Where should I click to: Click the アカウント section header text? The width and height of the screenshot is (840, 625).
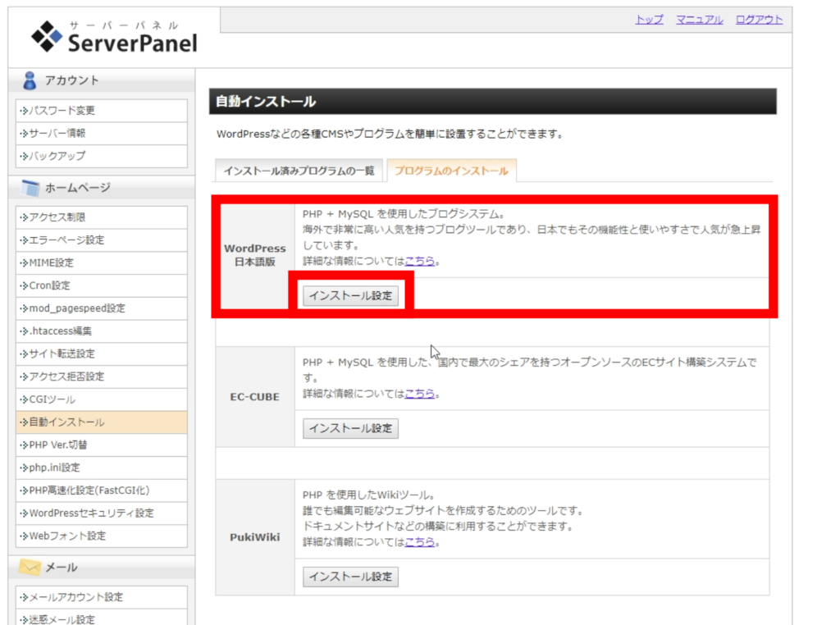click(72, 80)
